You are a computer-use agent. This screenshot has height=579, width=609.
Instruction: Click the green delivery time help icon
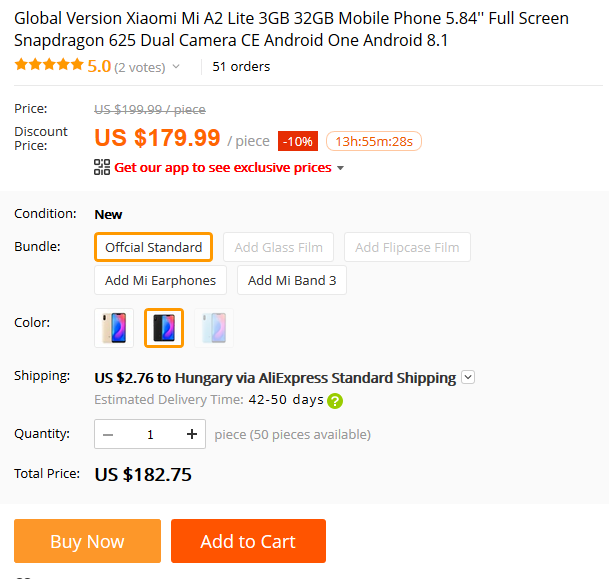tap(335, 401)
